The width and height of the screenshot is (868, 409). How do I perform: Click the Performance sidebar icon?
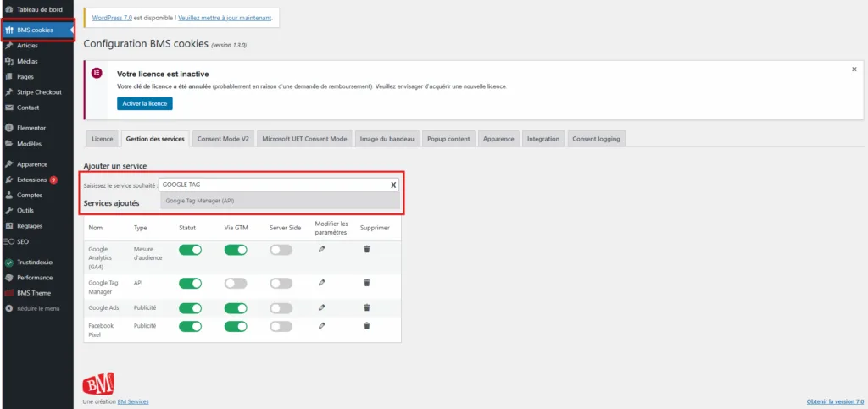pyautogui.click(x=8, y=278)
